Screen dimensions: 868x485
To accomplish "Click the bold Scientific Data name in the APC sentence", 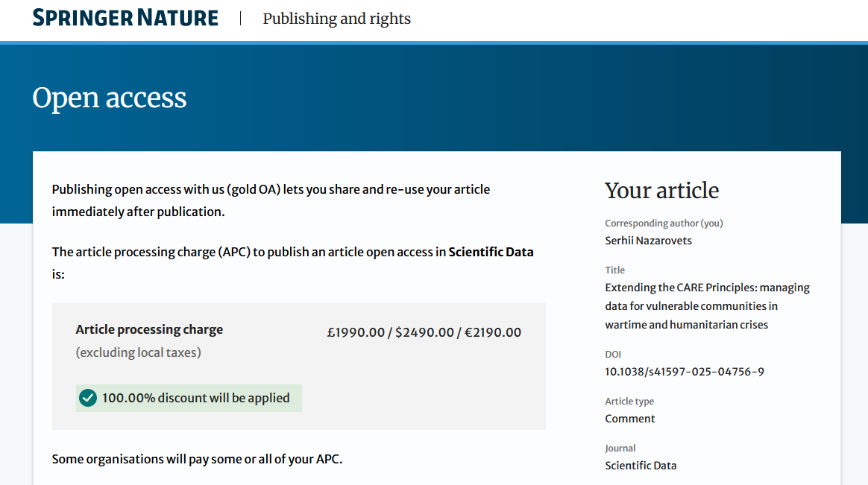I will pyautogui.click(x=491, y=252).
